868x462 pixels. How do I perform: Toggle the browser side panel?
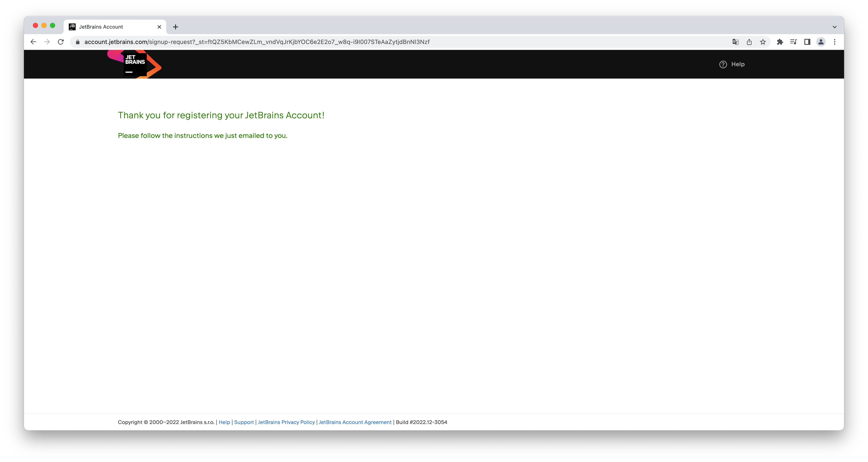(807, 42)
